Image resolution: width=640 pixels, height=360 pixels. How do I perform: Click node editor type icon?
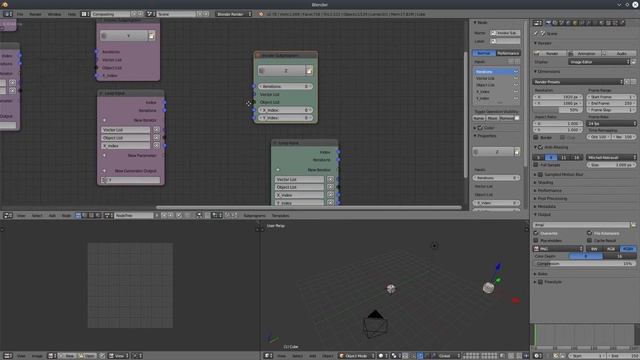[8, 215]
